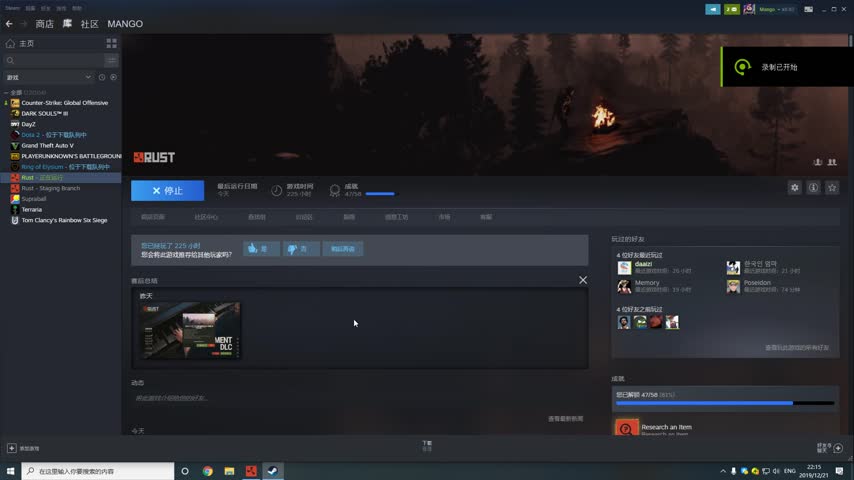
Task: Open the 商店 store tab
Action: [45, 24]
